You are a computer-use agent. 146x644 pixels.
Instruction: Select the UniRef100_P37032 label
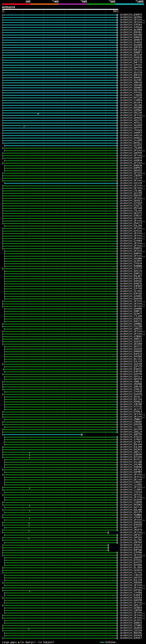[131, 406]
